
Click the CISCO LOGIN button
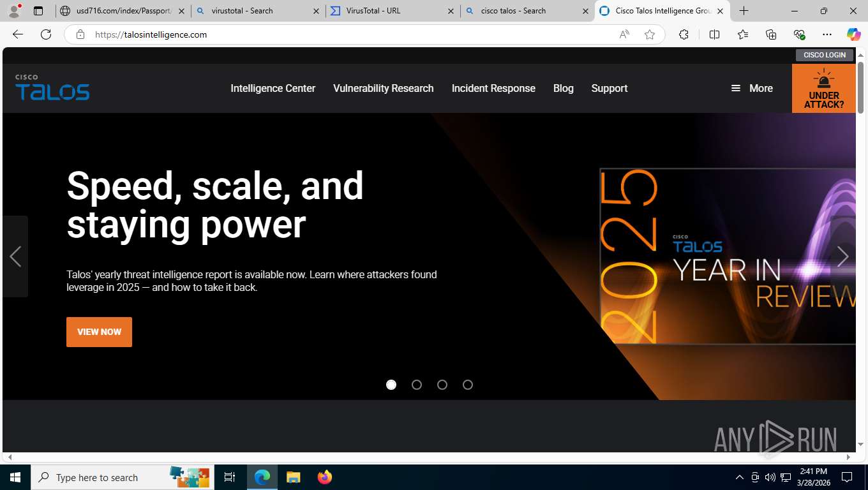click(825, 55)
